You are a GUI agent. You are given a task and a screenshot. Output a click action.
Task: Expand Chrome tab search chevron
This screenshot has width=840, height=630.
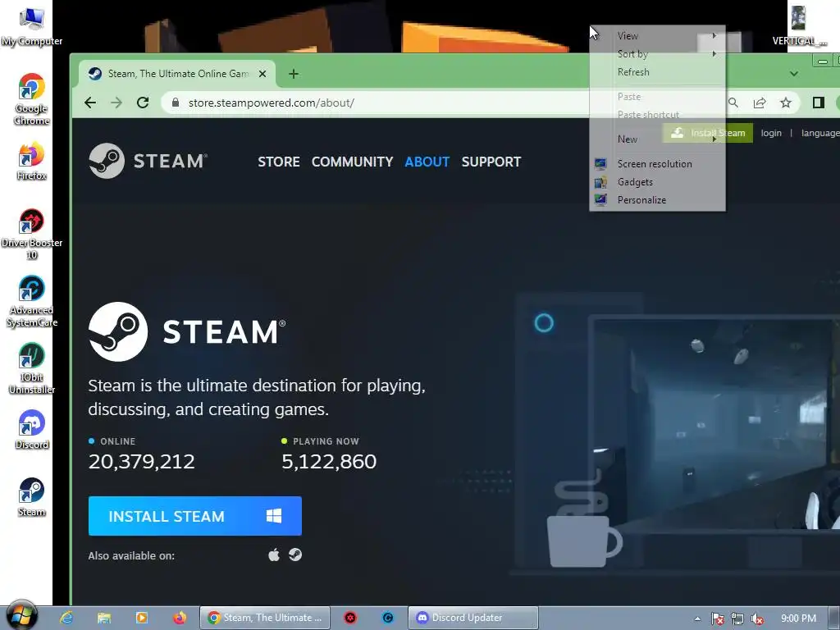click(794, 74)
